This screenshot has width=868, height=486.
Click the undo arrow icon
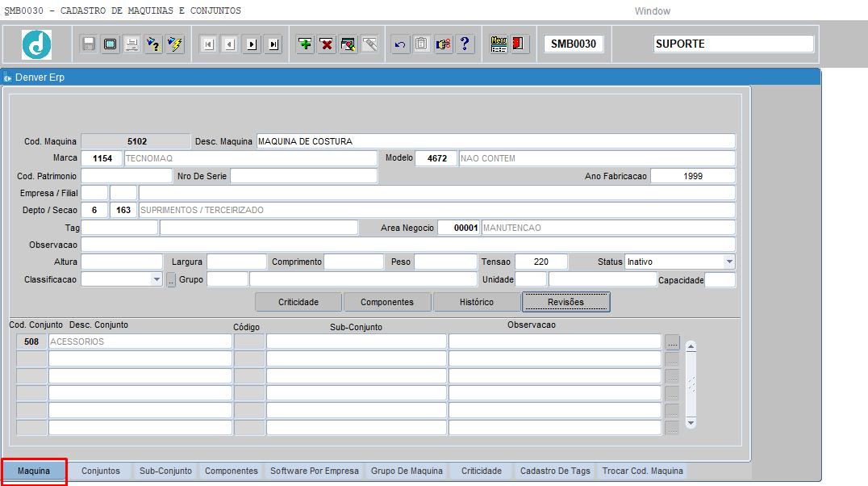pos(400,44)
